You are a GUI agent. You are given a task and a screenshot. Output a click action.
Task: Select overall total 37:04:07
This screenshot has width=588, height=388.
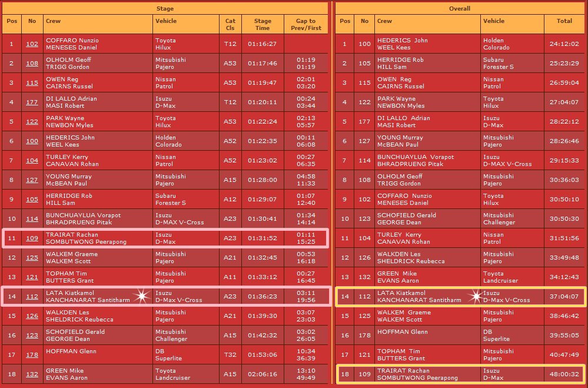[564, 296]
